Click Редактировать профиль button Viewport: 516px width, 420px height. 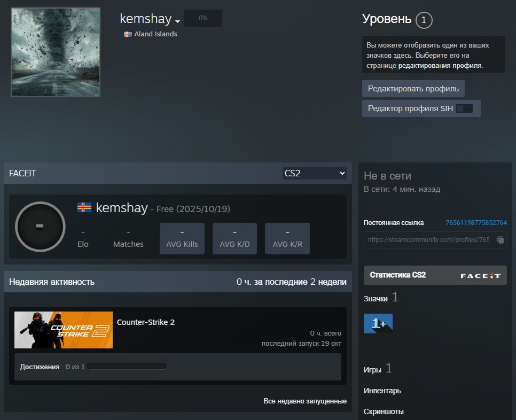[x=413, y=89]
